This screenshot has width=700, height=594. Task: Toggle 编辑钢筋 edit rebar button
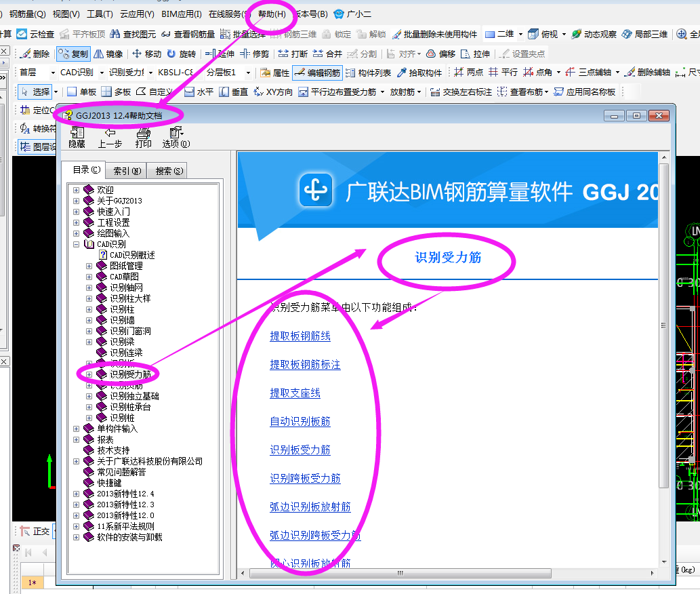(317, 73)
